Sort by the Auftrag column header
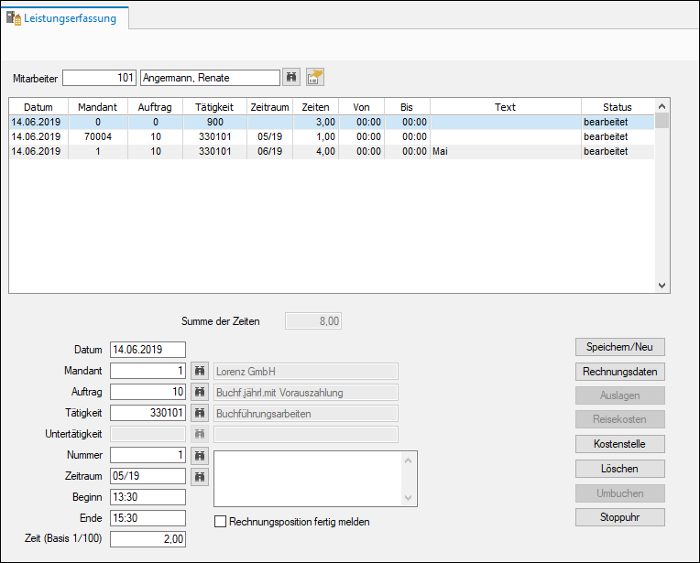The height and width of the screenshot is (563, 700). [x=155, y=107]
